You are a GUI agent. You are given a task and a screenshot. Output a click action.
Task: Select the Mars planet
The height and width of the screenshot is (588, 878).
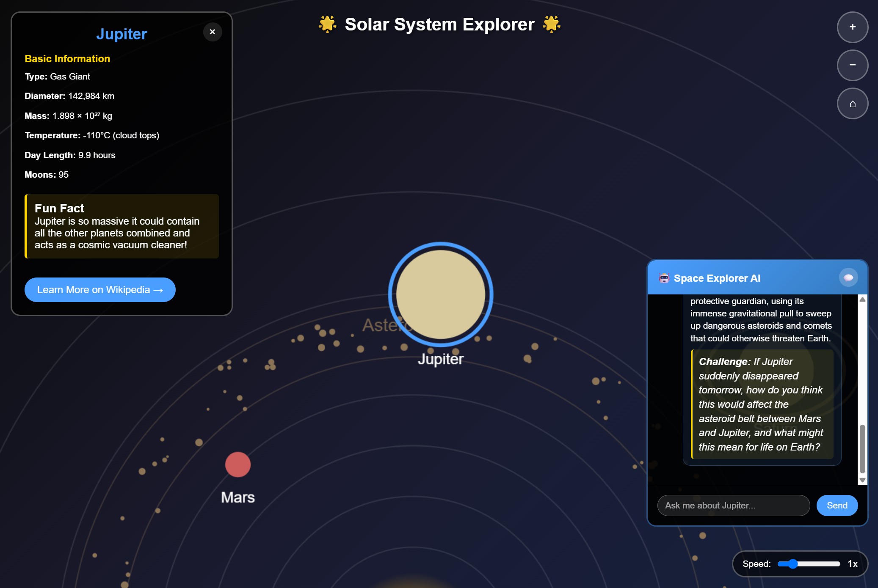coord(238,464)
